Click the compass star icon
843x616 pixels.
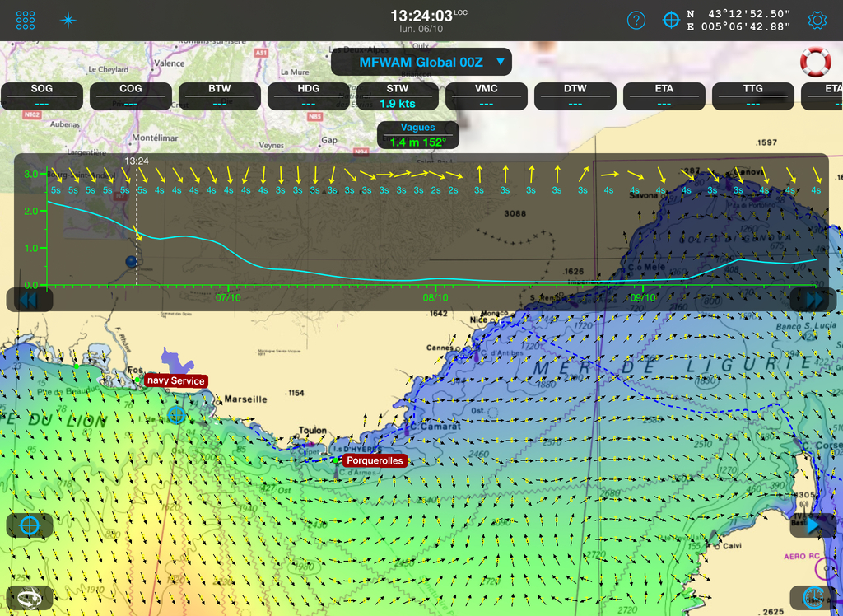(69, 20)
